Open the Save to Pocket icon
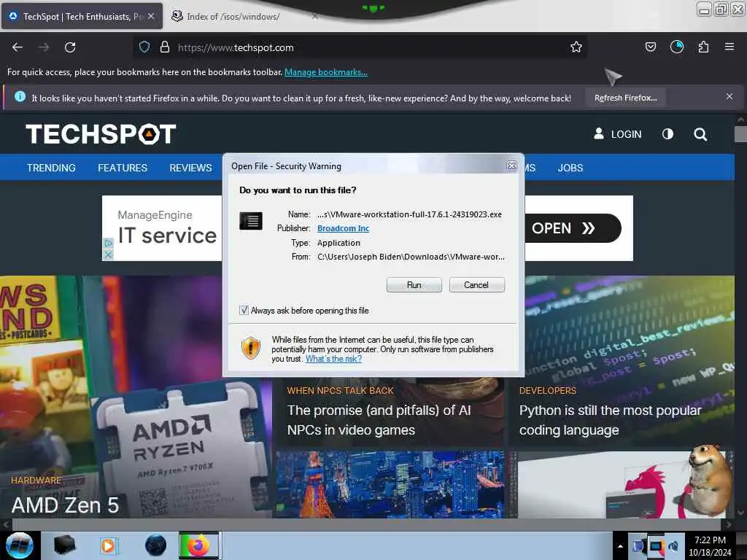This screenshot has width=747, height=560. pos(650,47)
